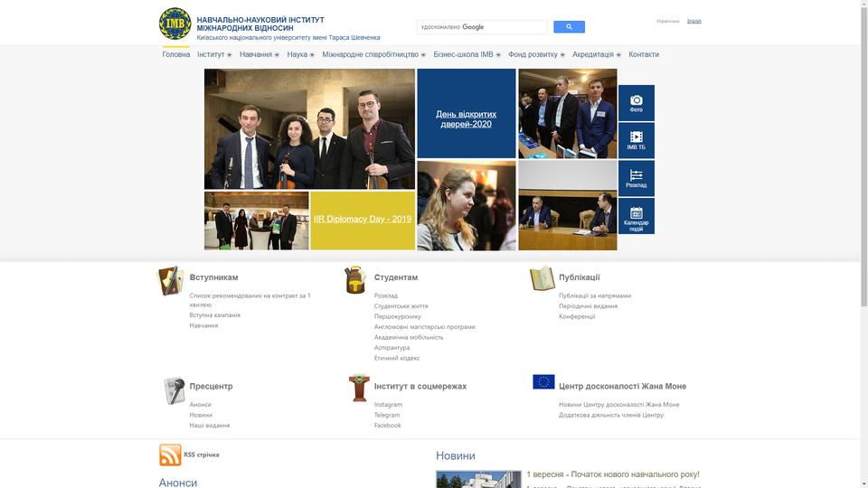Image resolution: width=868 pixels, height=488 pixels.
Task: Open the photo of men in suits
Action: pyautogui.click(x=568, y=114)
